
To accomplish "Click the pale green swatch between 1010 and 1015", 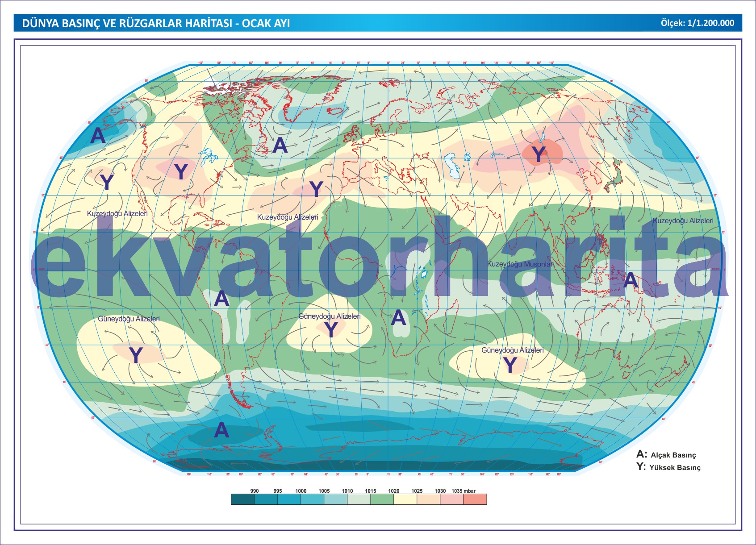I will (359, 499).
